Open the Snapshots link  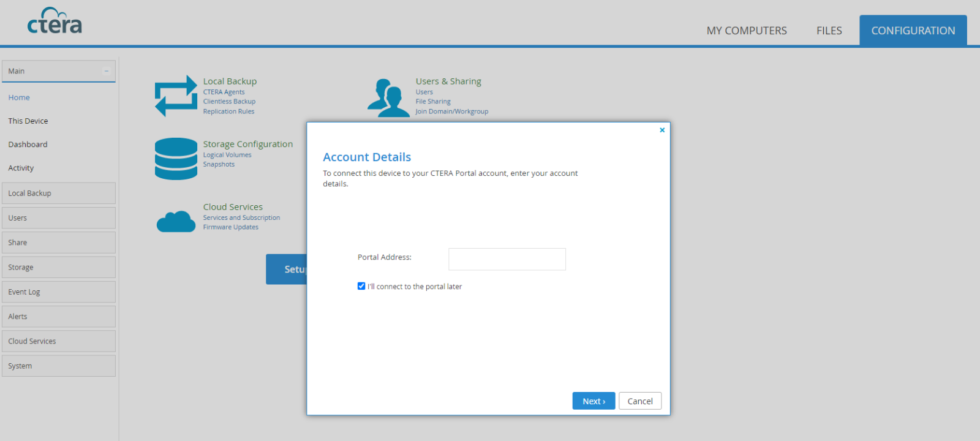pos(219,164)
